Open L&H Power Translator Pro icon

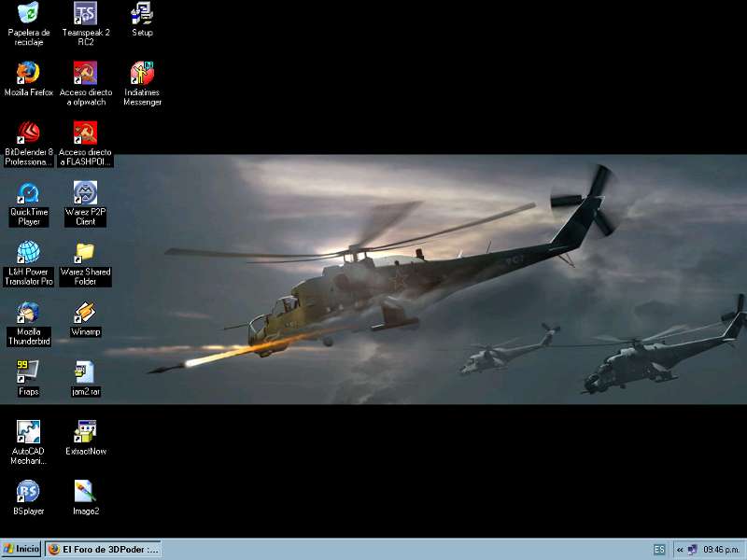point(29,252)
